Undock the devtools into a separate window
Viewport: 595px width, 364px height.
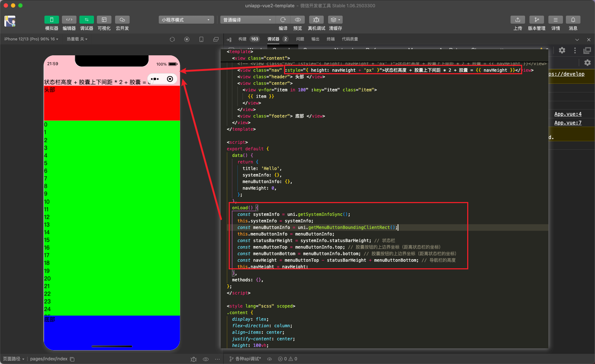pos(587,50)
